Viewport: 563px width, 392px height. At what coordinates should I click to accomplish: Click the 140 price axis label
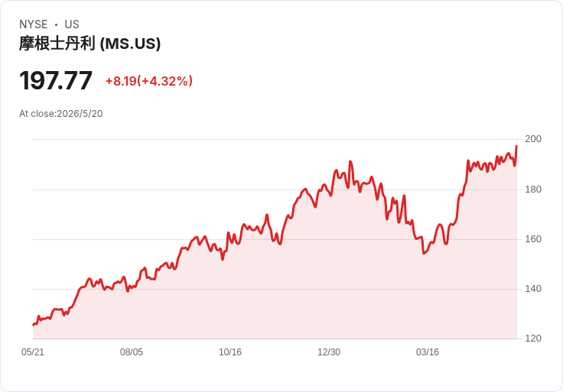[x=533, y=289]
